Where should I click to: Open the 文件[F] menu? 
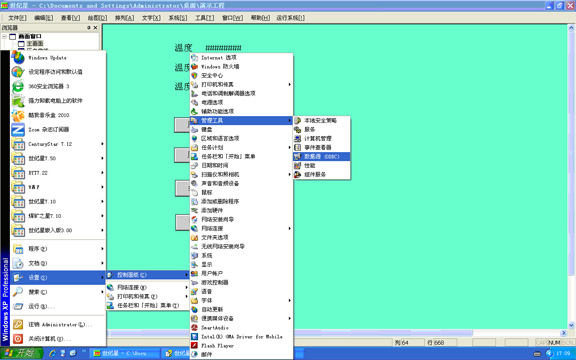[17, 18]
